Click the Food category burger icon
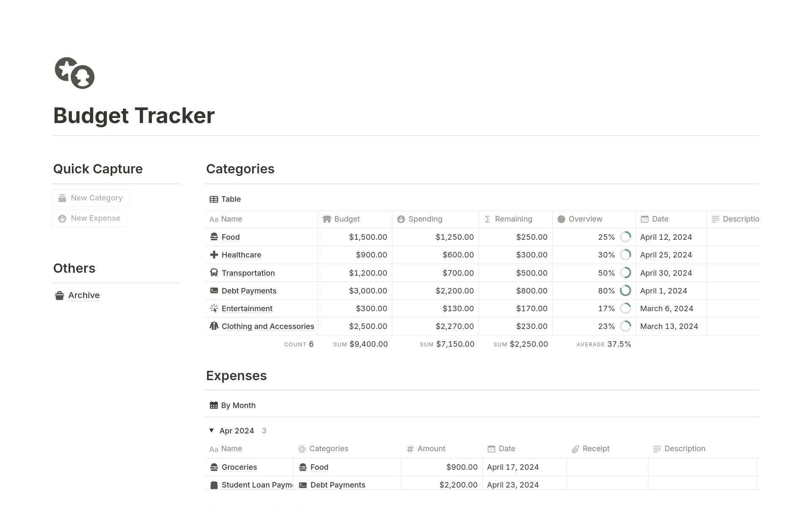The height and width of the screenshot is (507, 812). click(214, 237)
